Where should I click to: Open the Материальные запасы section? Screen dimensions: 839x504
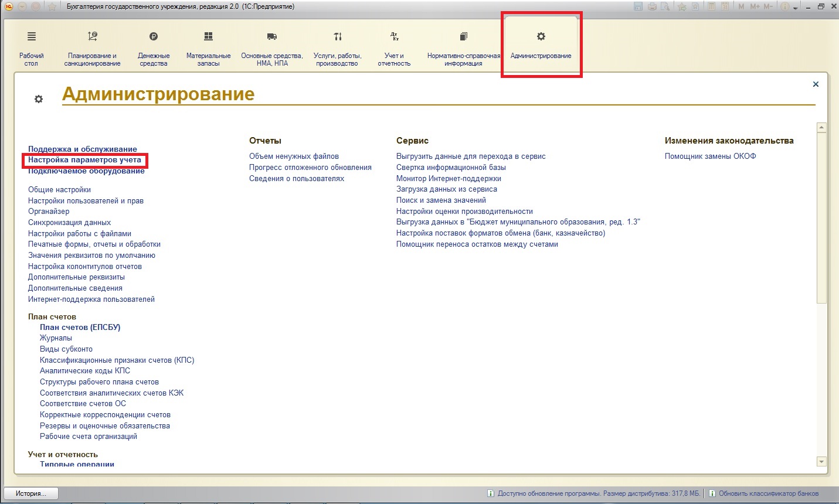point(208,49)
